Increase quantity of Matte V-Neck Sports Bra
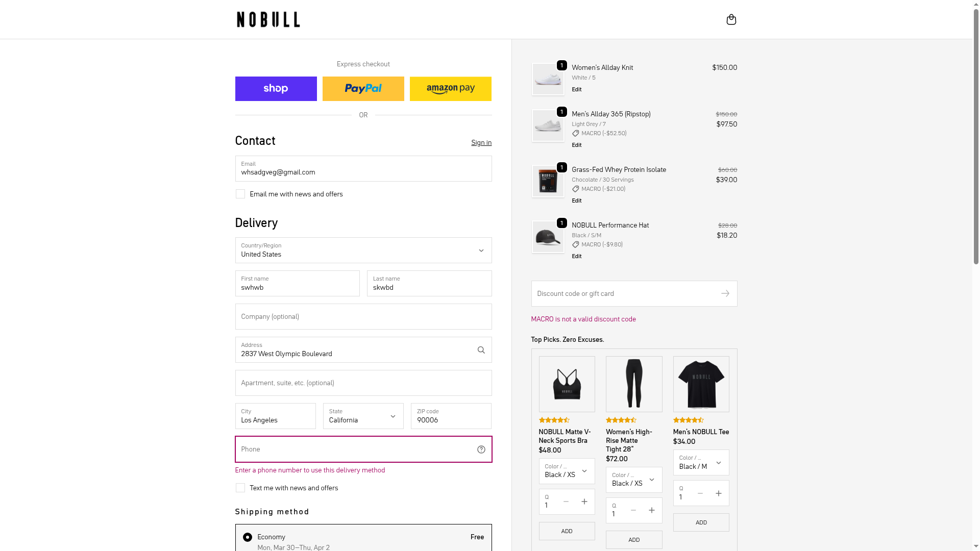The image size is (980, 551). [x=584, y=502]
